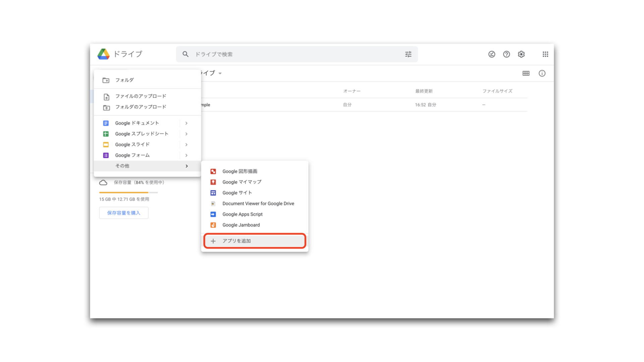This screenshot has width=644, height=362.
Task: Click the ドライブ title text beside logo
Action: click(x=128, y=54)
